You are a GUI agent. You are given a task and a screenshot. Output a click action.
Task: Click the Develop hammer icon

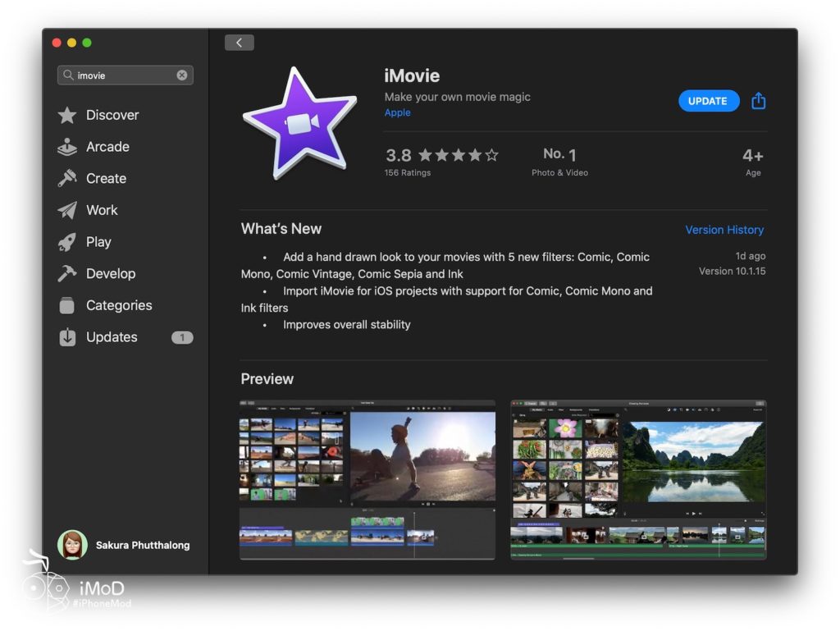[67, 274]
